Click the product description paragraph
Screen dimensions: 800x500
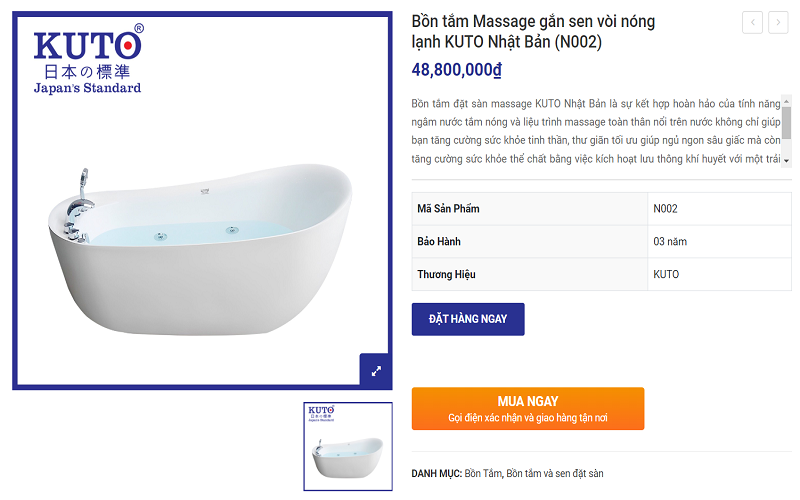coord(596,131)
